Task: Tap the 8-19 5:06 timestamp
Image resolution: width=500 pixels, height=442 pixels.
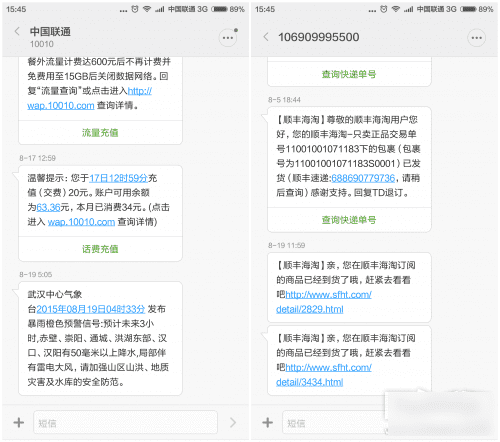Action: (x=35, y=274)
